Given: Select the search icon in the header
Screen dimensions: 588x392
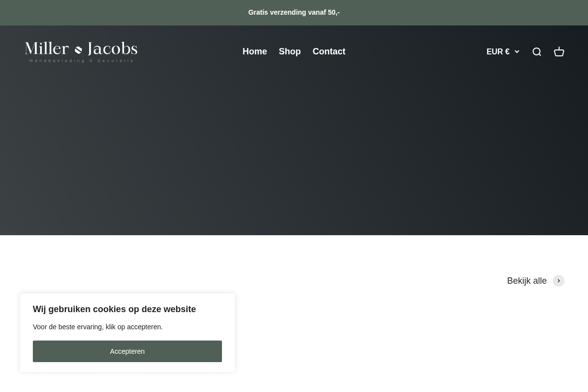Looking at the screenshot, I should [537, 51].
